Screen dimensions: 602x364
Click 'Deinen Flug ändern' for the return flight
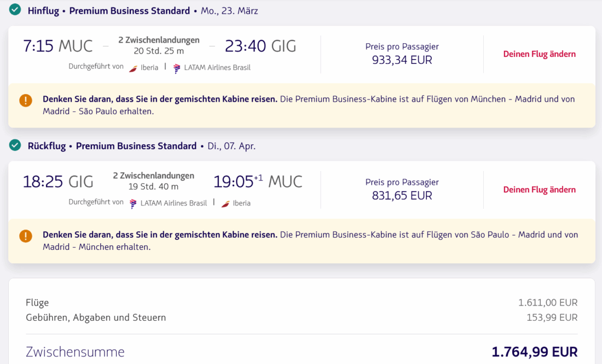point(539,190)
